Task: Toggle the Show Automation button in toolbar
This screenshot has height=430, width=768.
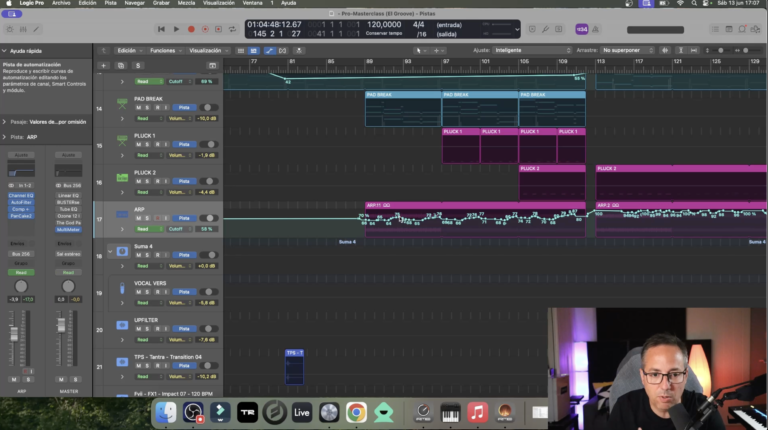Action: pyautogui.click(x=269, y=50)
